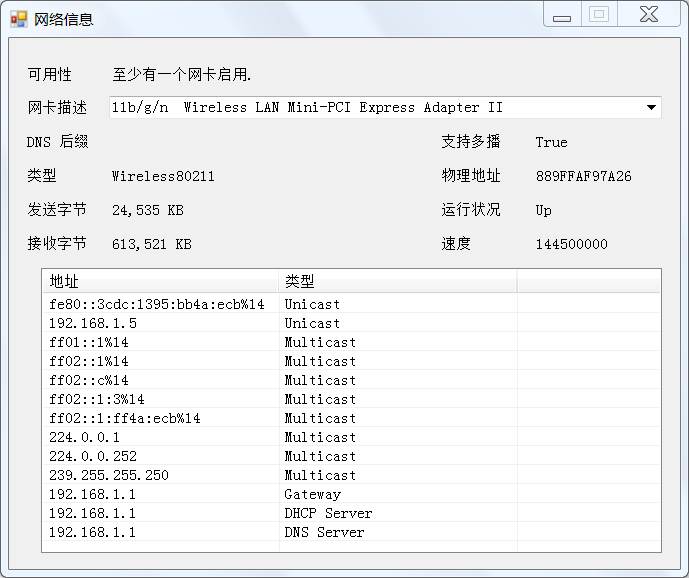689x578 pixels.
Task: Select the 192.168.1.5 Unicast address
Action: [93, 323]
